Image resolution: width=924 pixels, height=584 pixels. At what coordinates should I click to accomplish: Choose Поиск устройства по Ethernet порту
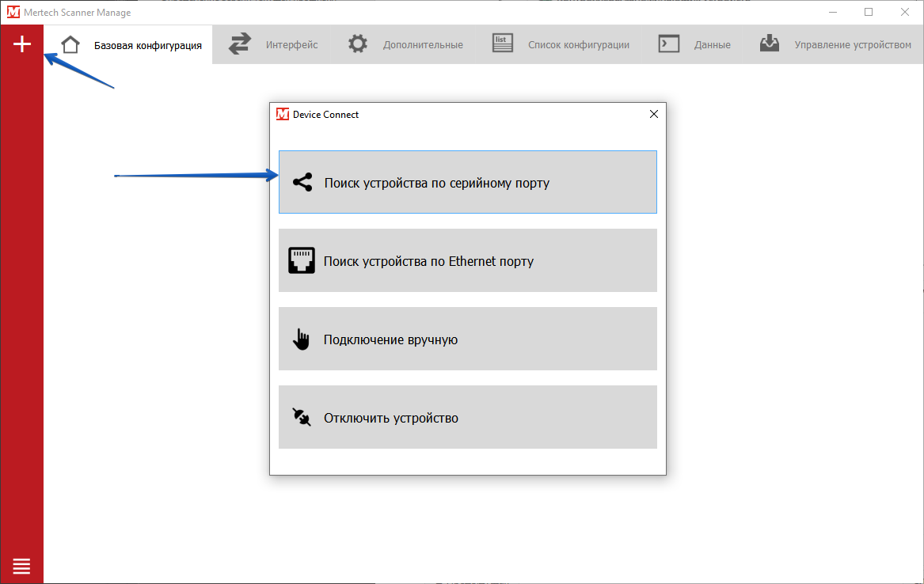point(468,260)
